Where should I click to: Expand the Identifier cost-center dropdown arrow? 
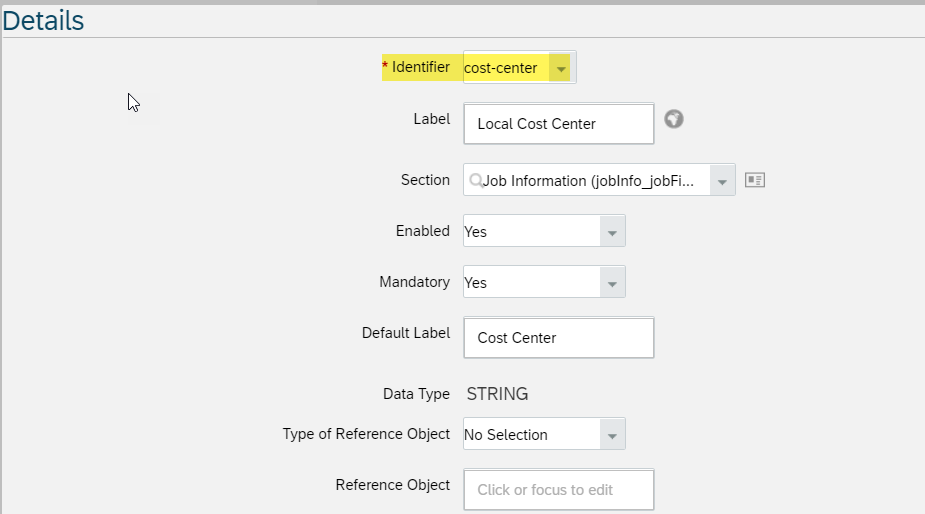pyautogui.click(x=561, y=68)
